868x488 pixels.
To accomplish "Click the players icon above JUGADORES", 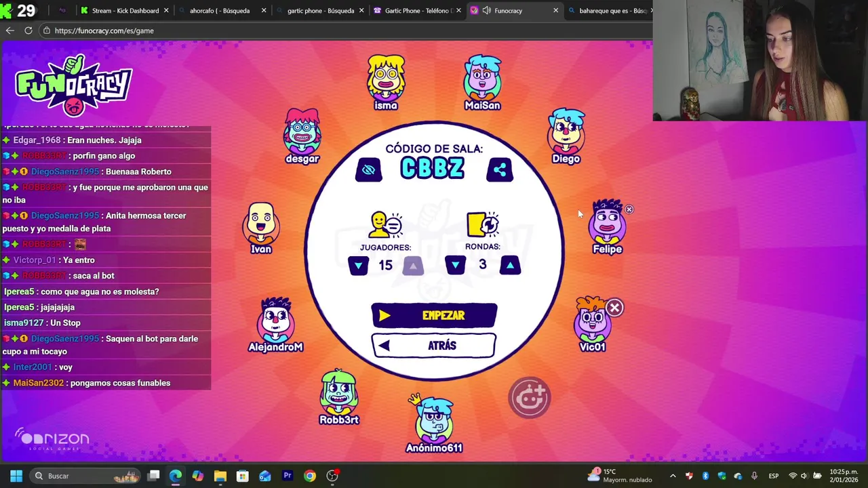I will (386, 224).
